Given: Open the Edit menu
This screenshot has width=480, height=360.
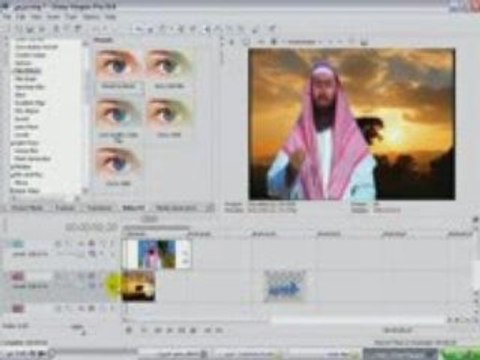Looking at the screenshot, I should pyautogui.click(x=21, y=16).
